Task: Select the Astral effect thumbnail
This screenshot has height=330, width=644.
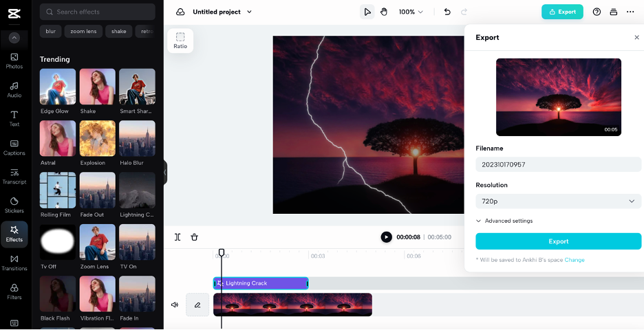Action: click(58, 138)
